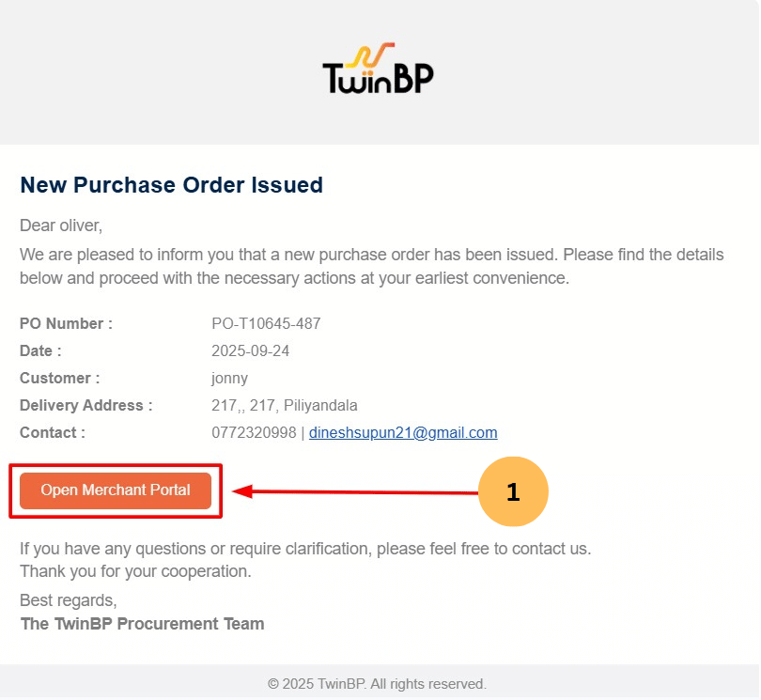
Task: Click the Contact field label
Action: (x=53, y=433)
